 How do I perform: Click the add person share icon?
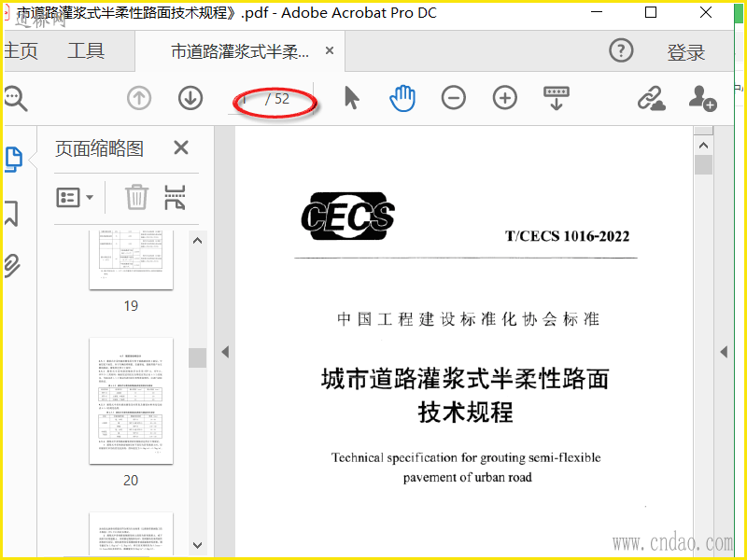point(703,99)
